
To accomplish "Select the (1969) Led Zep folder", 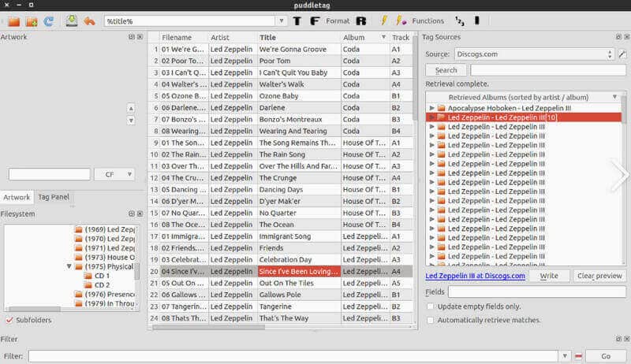I will click(x=105, y=229).
